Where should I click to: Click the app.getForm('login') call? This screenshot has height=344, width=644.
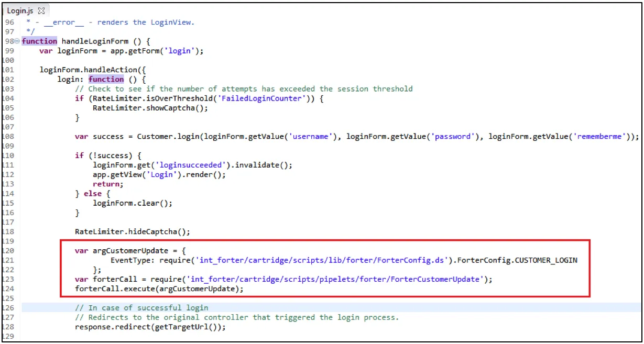157,51
